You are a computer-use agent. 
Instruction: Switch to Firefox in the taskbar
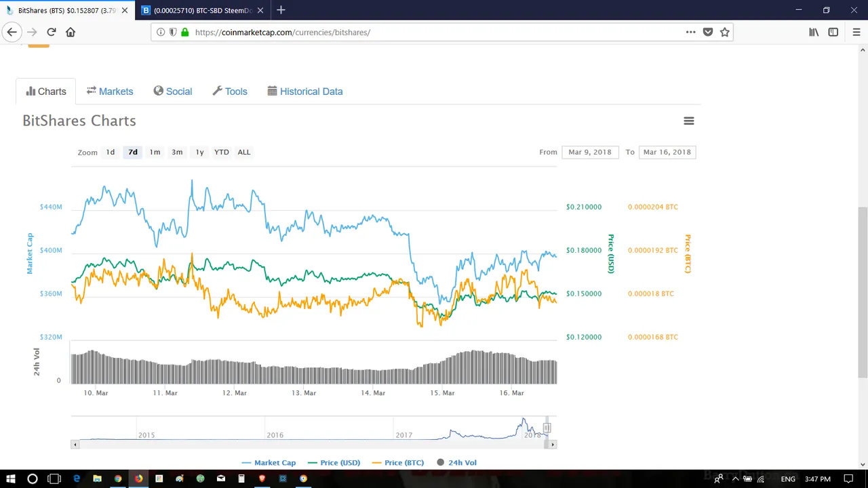coord(138,479)
